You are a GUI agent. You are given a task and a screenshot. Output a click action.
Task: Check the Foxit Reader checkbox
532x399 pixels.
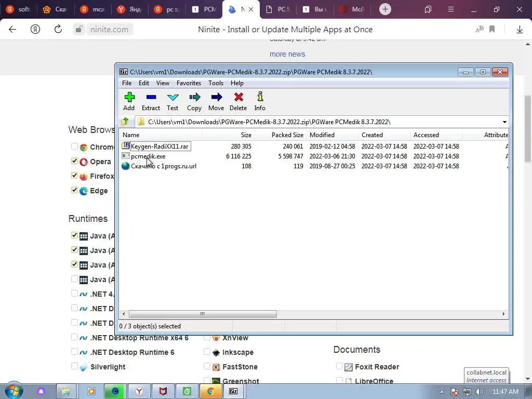click(339, 366)
